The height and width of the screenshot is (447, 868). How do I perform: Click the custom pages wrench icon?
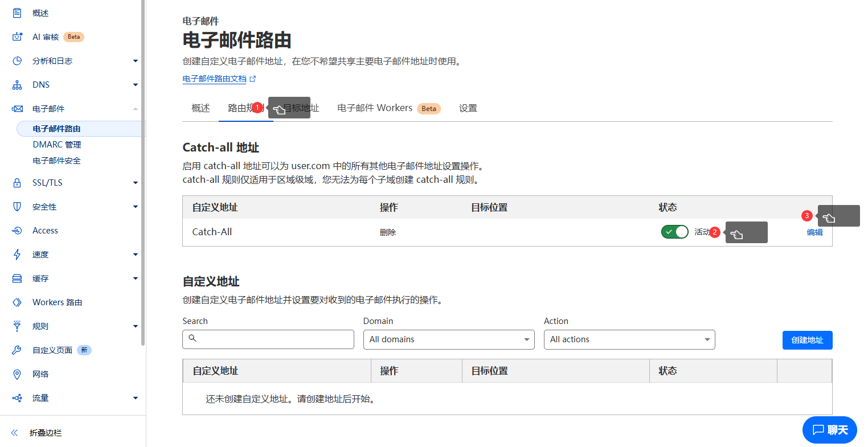pos(17,350)
